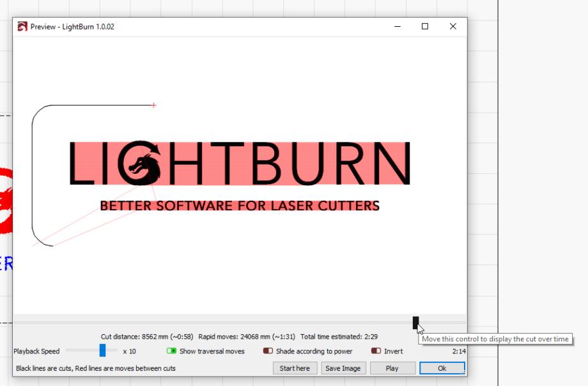Click Save Image button
This screenshot has height=386, width=588.
pos(343,368)
